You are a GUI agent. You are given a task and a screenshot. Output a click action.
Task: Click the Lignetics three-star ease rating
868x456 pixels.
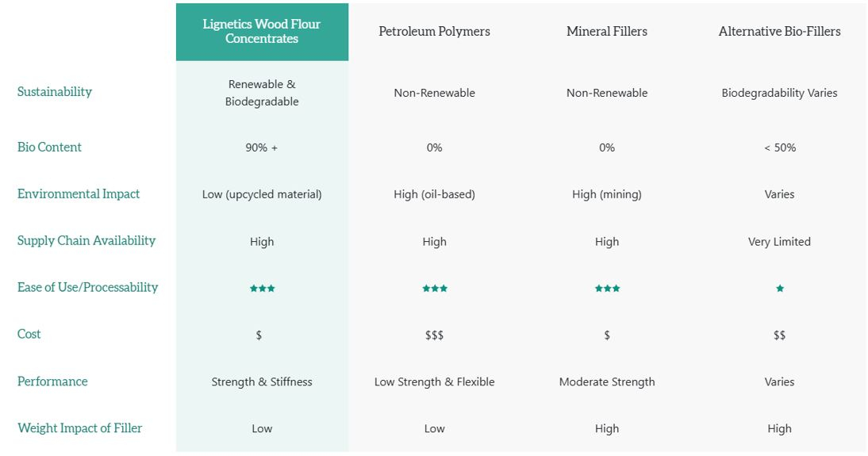click(262, 289)
